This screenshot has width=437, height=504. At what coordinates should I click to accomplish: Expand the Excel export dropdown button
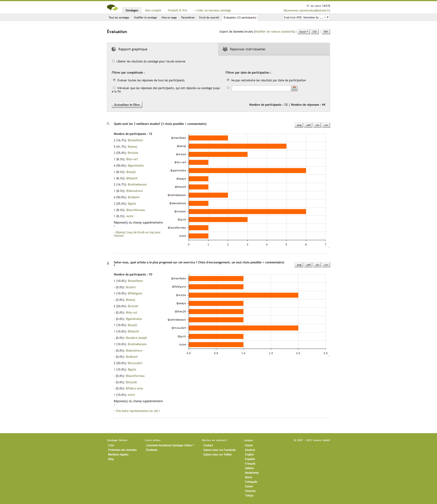point(303,32)
